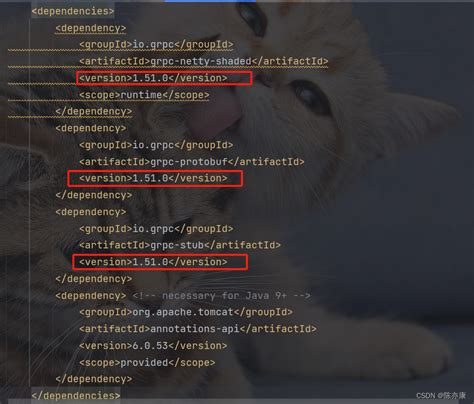The height and width of the screenshot is (404, 474).
Task: Click the CSDN author watermark text
Action: (x=441, y=395)
